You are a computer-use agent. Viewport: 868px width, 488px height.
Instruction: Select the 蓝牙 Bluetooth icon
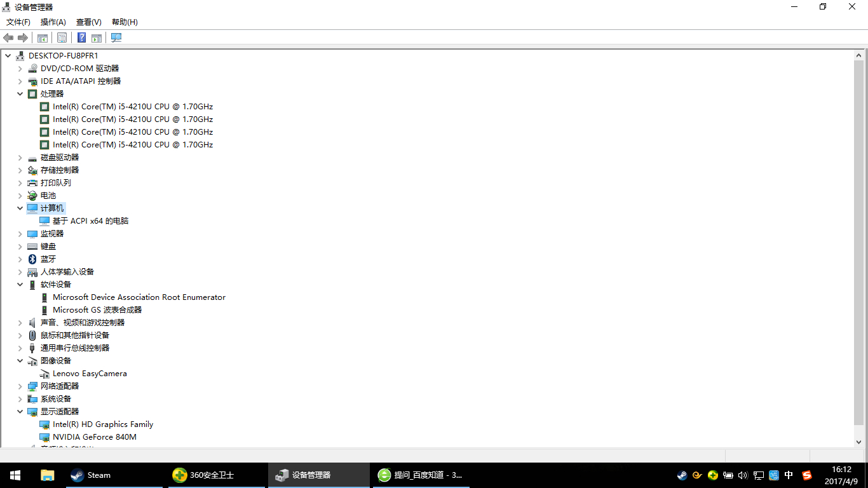pos(32,259)
